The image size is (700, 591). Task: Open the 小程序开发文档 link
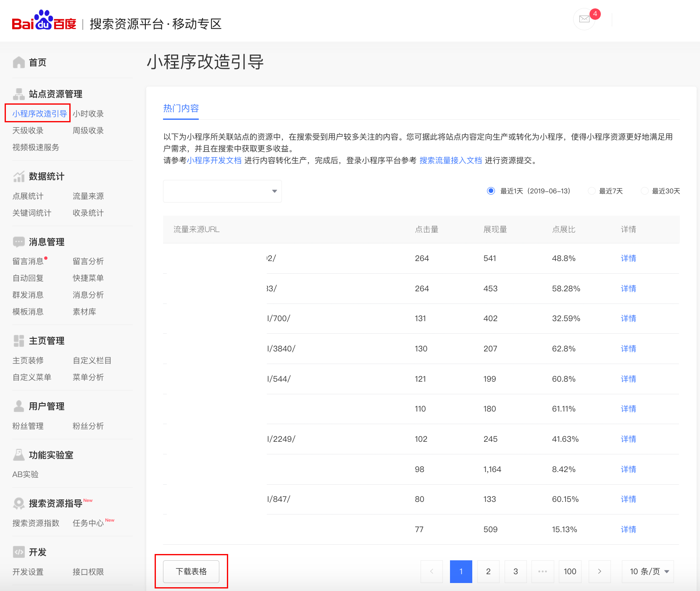[x=214, y=161]
